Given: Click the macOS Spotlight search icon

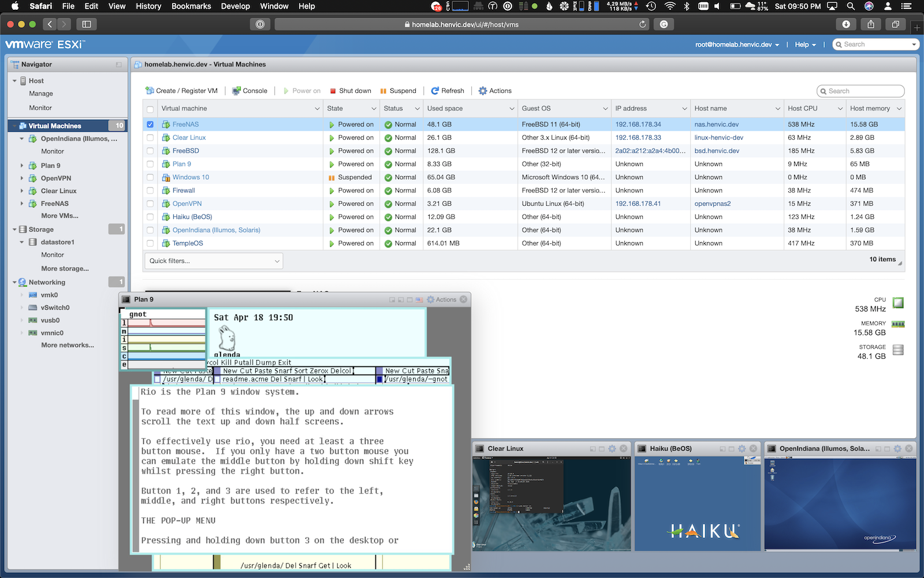Looking at the screenshot, I should click(x=851, y=6).
